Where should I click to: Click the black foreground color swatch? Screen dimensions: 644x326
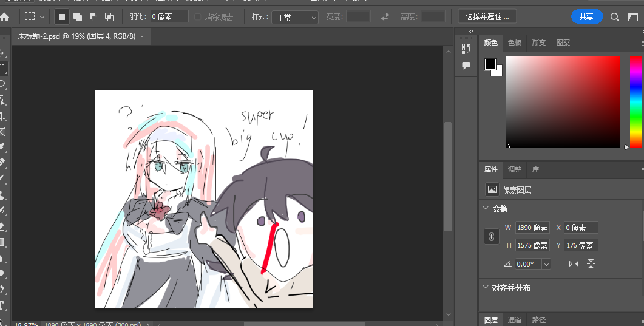490,64
